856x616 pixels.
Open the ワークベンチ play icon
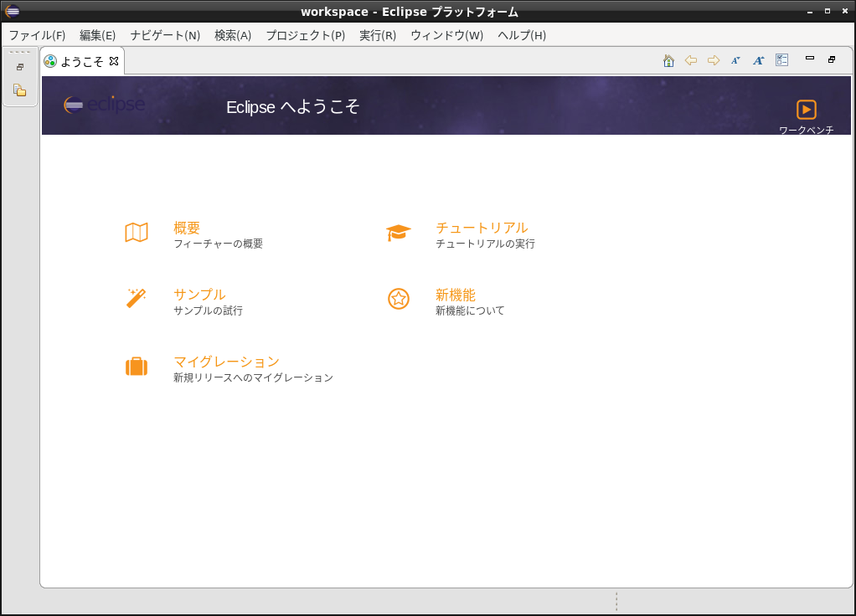(x=807, y=110)
